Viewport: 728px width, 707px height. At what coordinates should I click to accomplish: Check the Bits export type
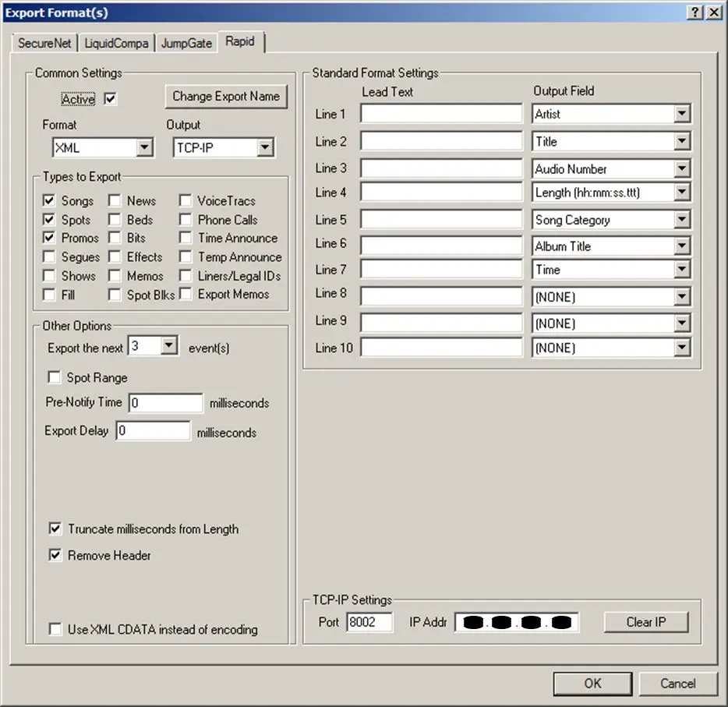115,238
